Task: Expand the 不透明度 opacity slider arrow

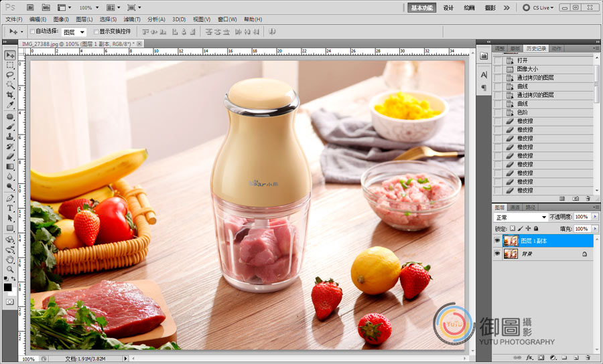Action: [595, 217]
